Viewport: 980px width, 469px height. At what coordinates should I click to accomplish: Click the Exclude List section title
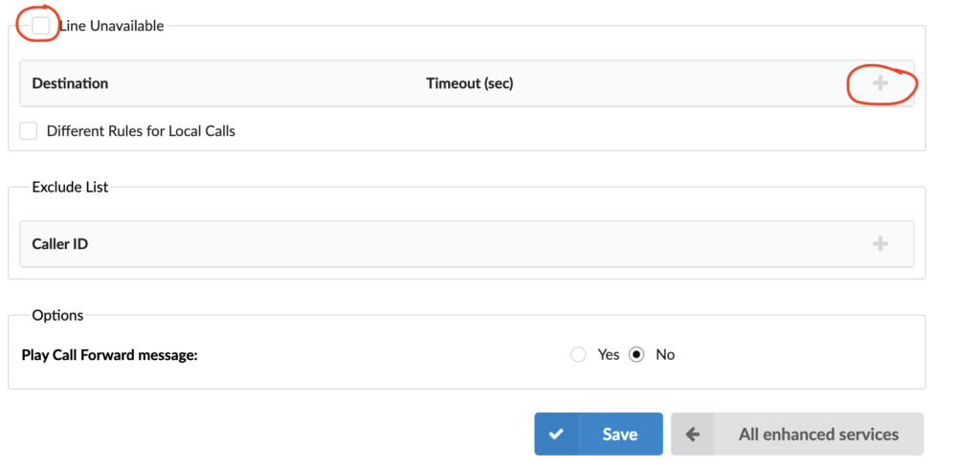70,187
